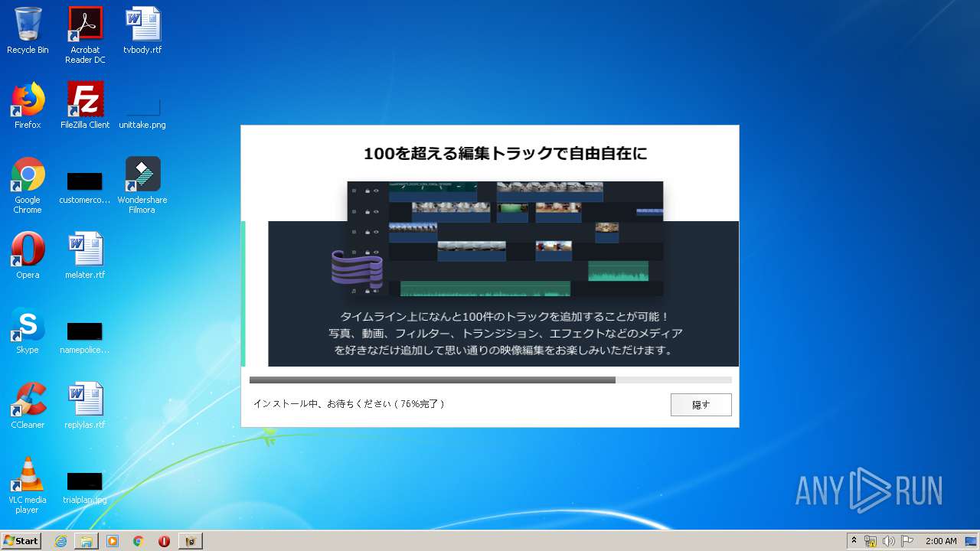Open the replylas.rtf document
The image size is (980, 551).
coord(85,406)
